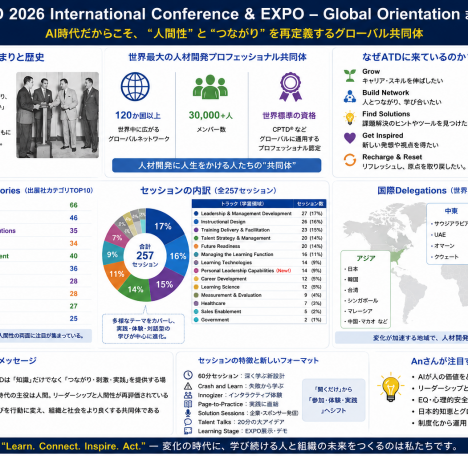Screen dimensions: 468x456
Task: Click the Training Delivery & Facilitation row
Action: pos(259,230)
